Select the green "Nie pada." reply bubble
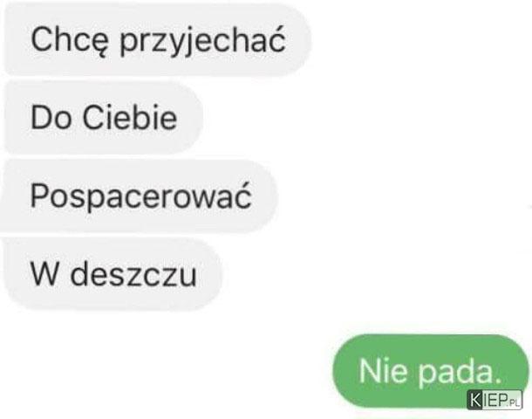This screenshot has height=419, width=532. pos(431,371)
